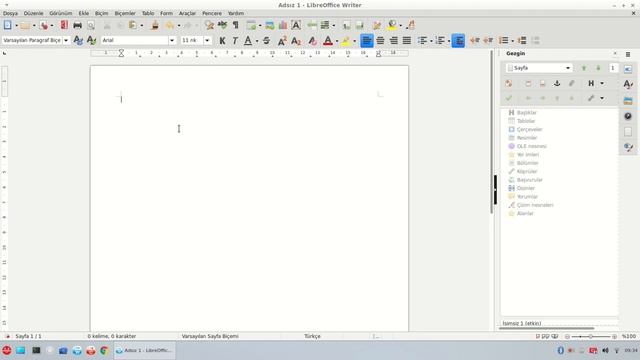This screenshot has width=640, height=360.
Task: Toggle bold (K) formatting
Action: click(222, 40)
